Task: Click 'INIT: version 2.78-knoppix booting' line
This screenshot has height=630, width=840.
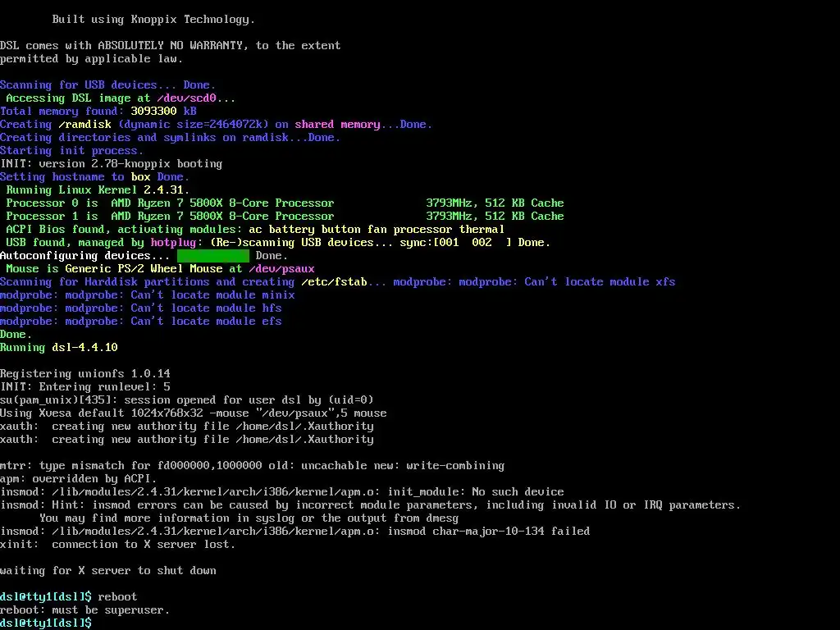Action: (111, 164)
